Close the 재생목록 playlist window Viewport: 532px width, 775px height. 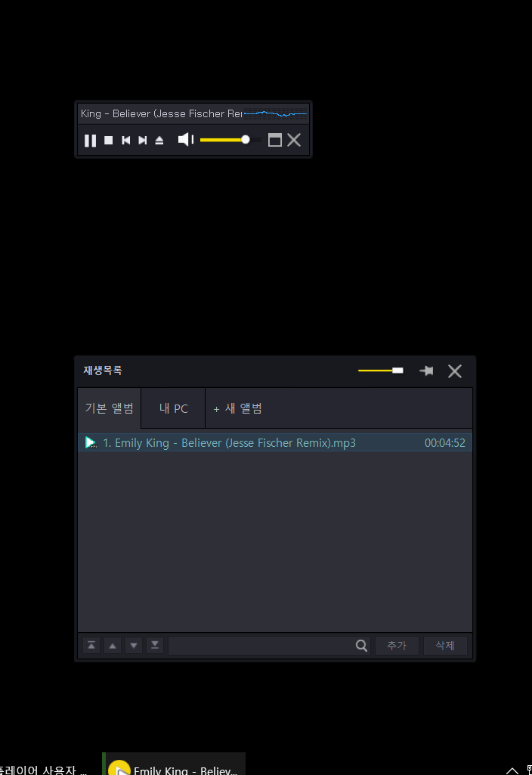click(x=455, y=371)
